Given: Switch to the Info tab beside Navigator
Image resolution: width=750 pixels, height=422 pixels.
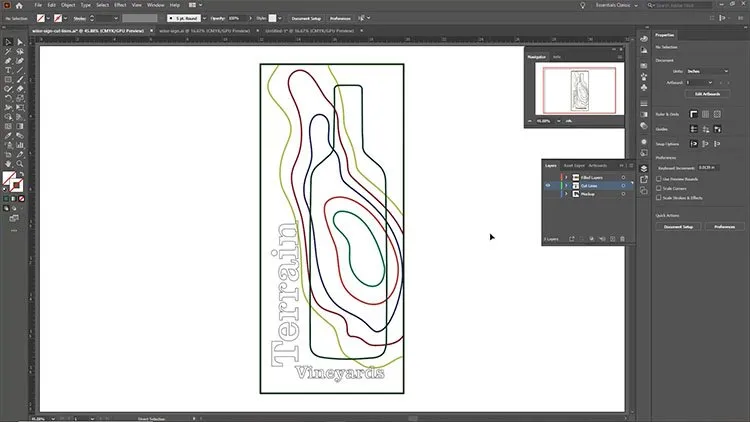Looking at the screenshot, I should (557, 57).
